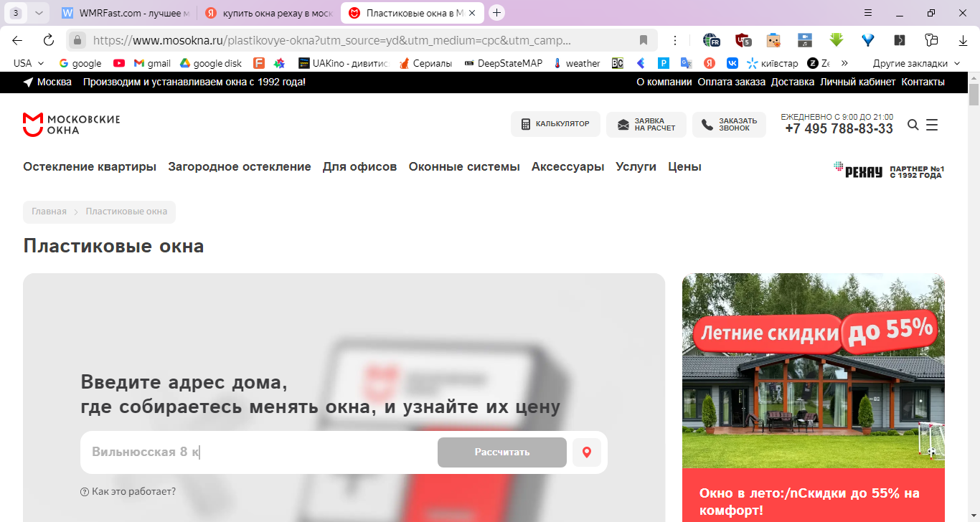Open the 'Услуги' menu

[x=636, y=166]
